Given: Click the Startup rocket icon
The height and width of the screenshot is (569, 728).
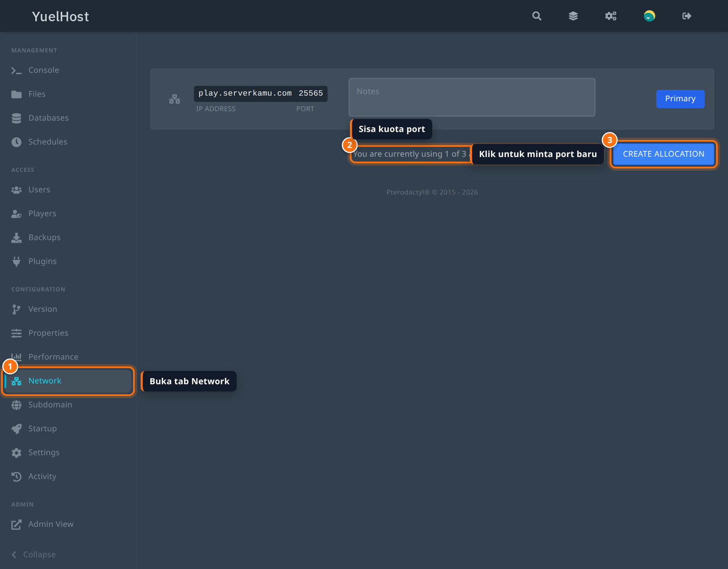Looking at the screenshot, I should 16,429.
